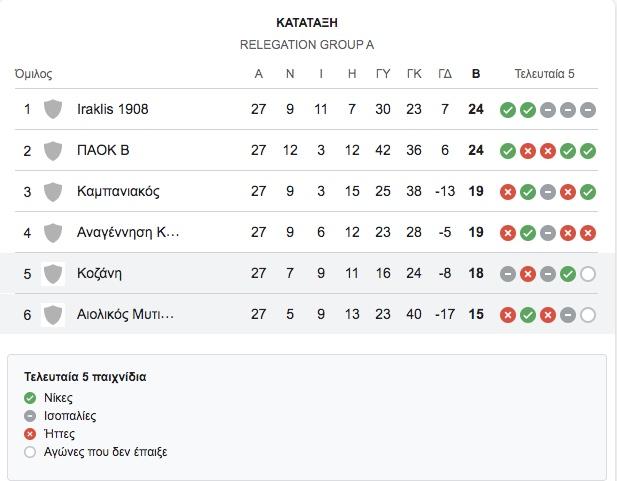Viewport: 617px width, 481px height.
Task: Click Iraklis 1908's first green win icon
Action: 508,110
